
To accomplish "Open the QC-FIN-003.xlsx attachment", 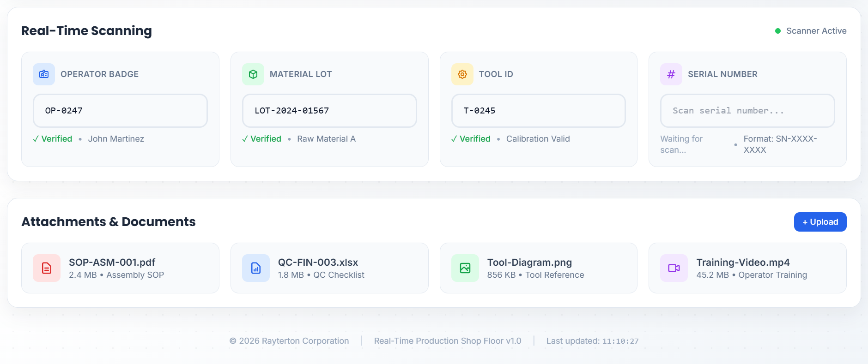I will coord(318,263).
